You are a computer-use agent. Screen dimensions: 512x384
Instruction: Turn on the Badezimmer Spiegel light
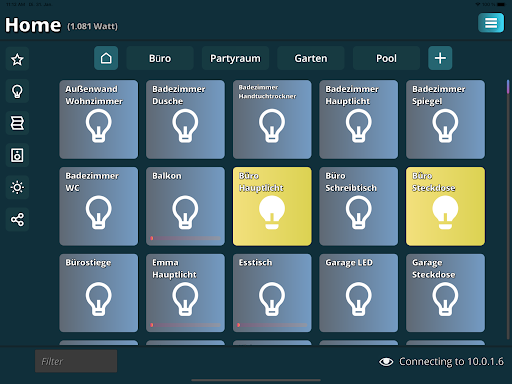[445, 119]
